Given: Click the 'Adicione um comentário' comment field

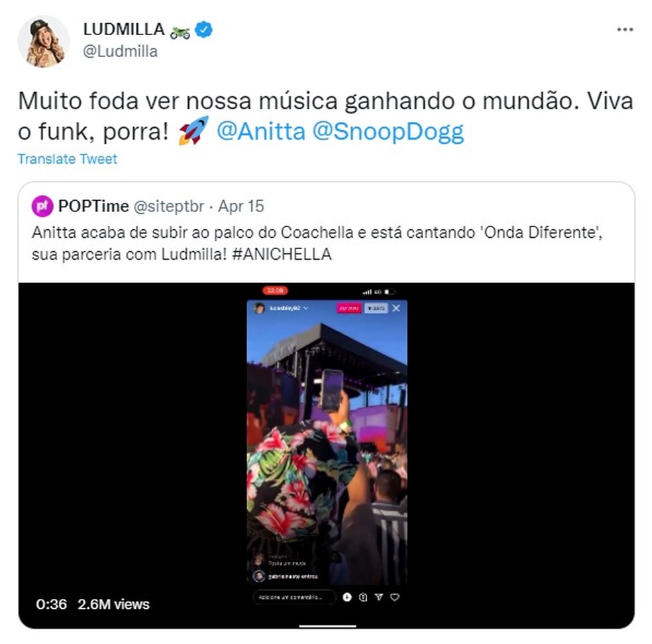Looking at the screenshot, I should pos(294,597).
